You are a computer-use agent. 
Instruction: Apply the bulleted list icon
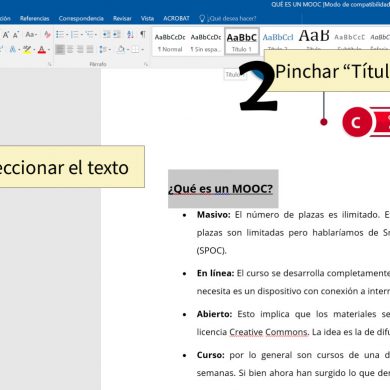(x=60, y=34)
